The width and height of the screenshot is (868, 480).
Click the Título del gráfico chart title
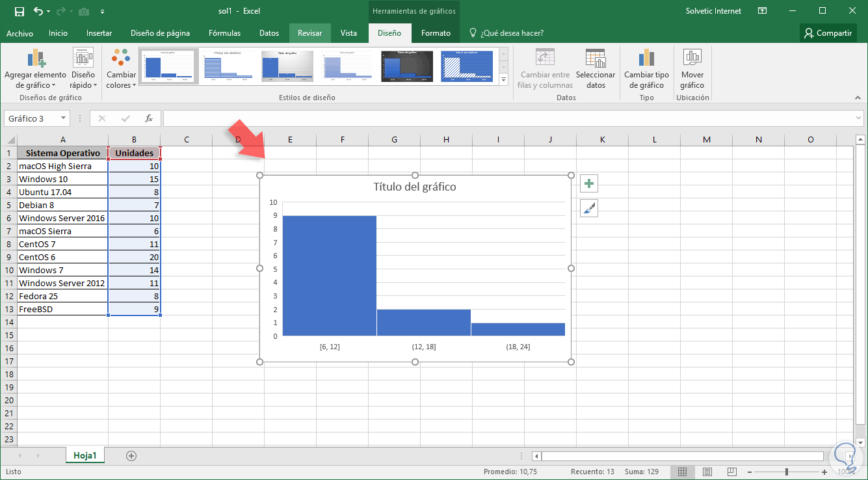(x=415, y=187)
